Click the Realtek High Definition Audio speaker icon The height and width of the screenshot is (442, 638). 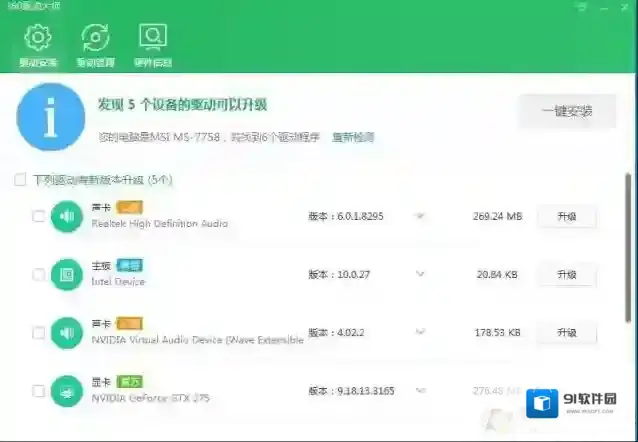pyautogui.click(x=66, y=216)
